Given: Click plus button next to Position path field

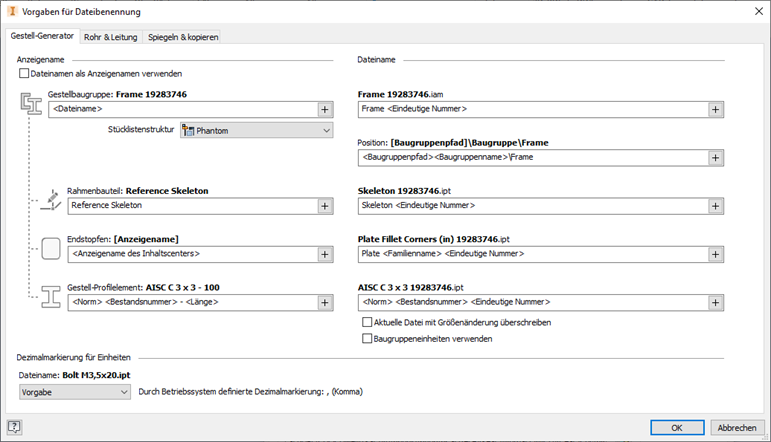Looking at the screenshot, I should click(x=716, y=157).
